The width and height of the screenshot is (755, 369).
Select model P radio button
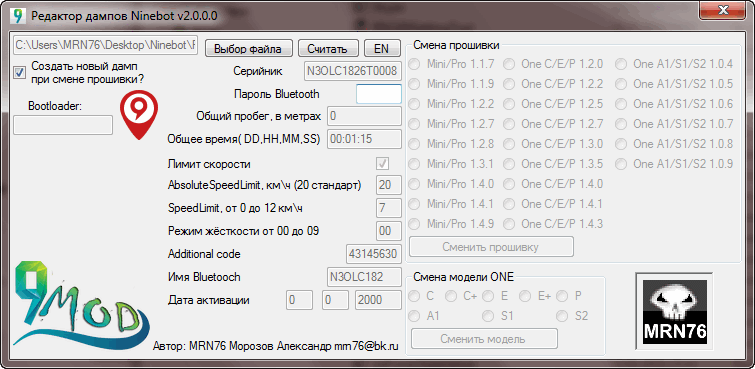(x=562, y=296)
